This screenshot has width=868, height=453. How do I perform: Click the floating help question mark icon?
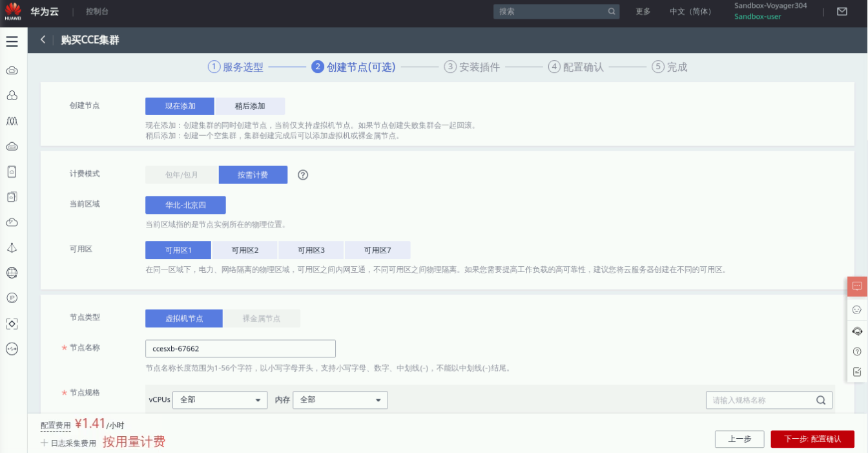[857, 352]
